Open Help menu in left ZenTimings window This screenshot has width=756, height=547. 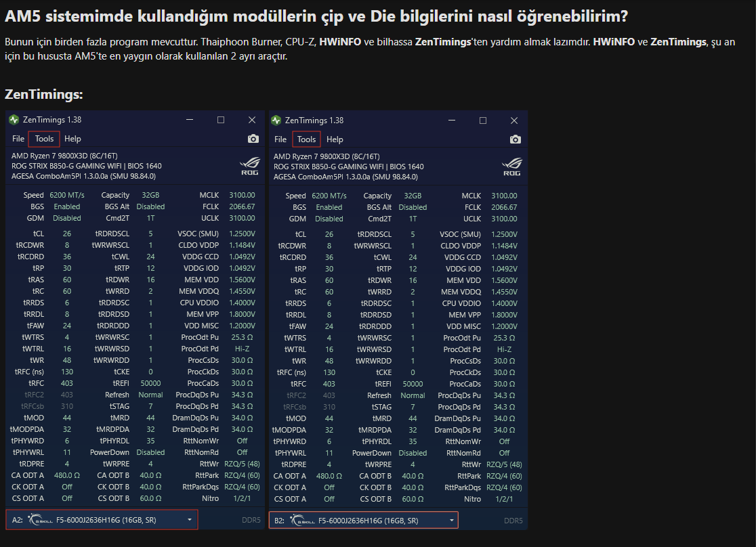point(72,139)
